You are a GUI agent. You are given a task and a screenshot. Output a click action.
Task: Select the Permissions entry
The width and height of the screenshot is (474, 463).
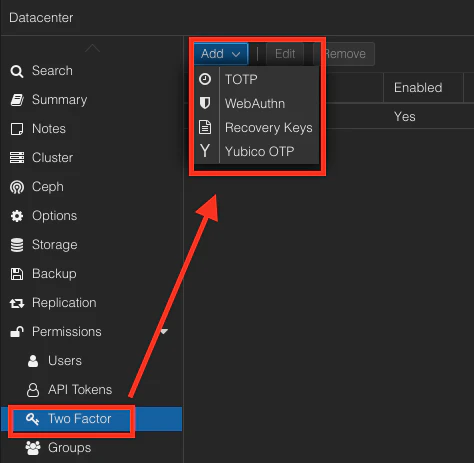click(x=91, y=332)
